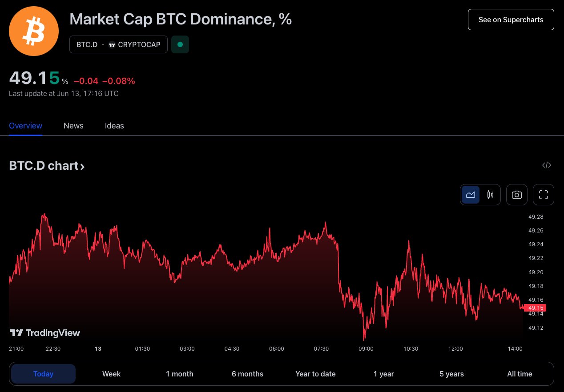Click the 06:00 time axis label
Image resolution: width=564 pixels, height=392 pixels.
point(277,349)
